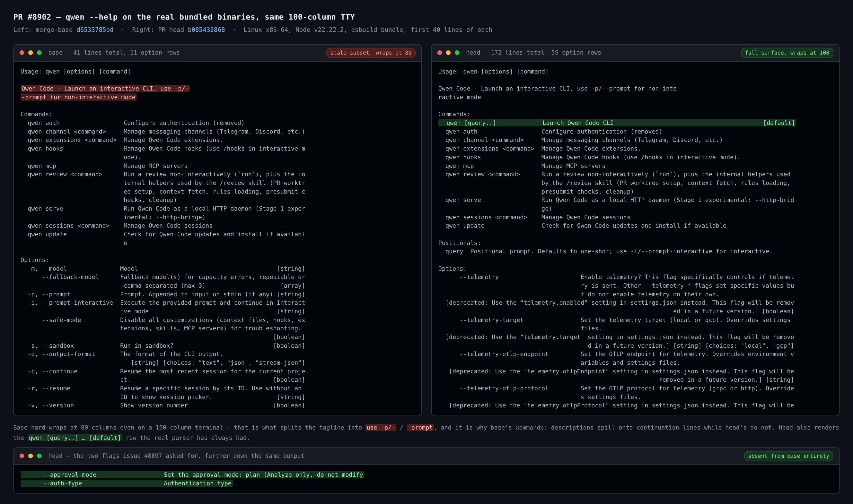Click the "[default]" tag in the head pane

pyautogui.click(x=779, y=123)
